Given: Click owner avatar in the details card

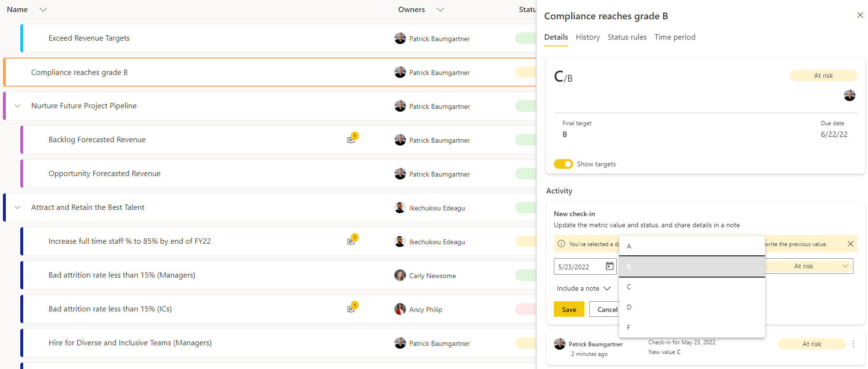Looking at the screenshot, I should click(x=849, y=95).
